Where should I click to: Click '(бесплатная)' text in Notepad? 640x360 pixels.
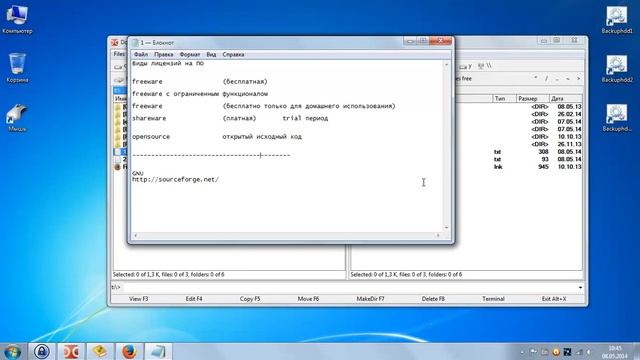[245, 82]
